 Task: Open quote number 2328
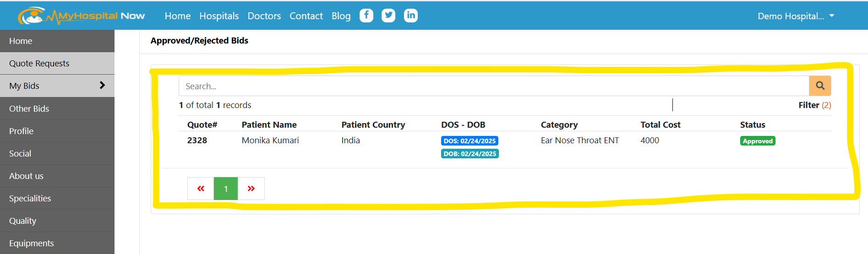(x=197, y=141)
